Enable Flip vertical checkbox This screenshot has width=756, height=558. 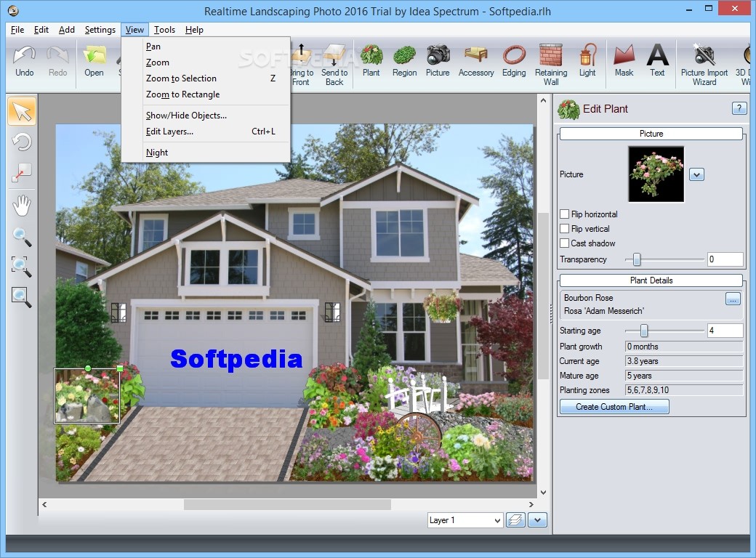[x=564, y=228]
